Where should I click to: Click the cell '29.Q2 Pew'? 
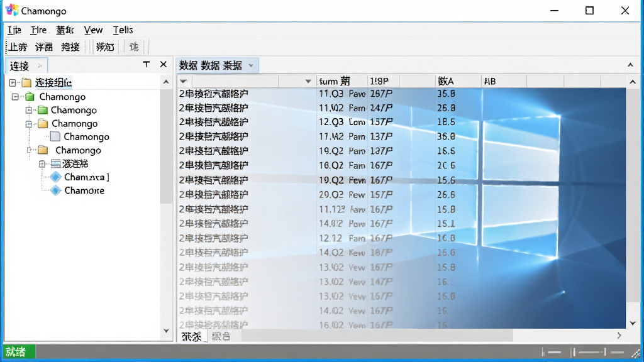click(342, 195)
